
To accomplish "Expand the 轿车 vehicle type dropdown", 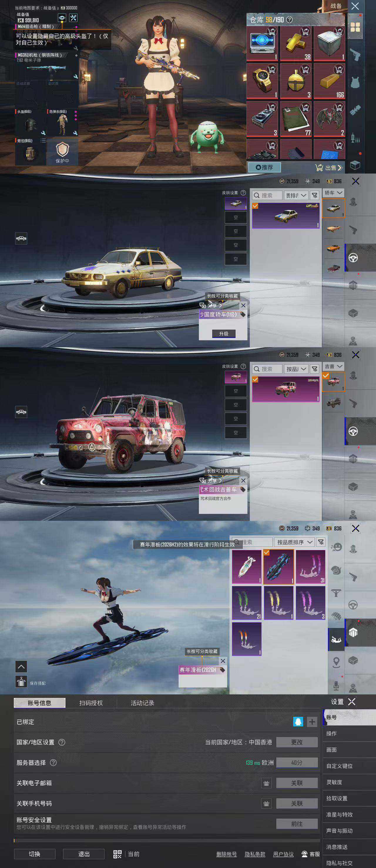I will coord(333,193).
